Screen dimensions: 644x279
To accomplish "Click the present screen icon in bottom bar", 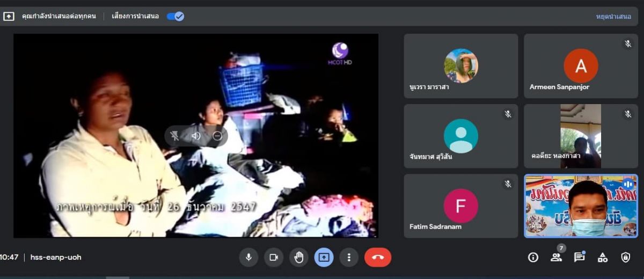I will pos(324,258).
